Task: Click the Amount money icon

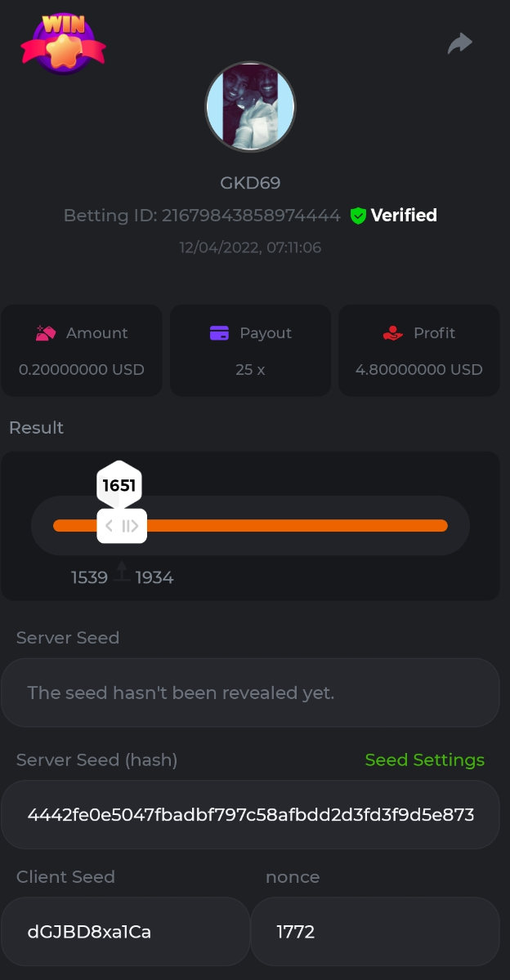Action: click(45, 333)
